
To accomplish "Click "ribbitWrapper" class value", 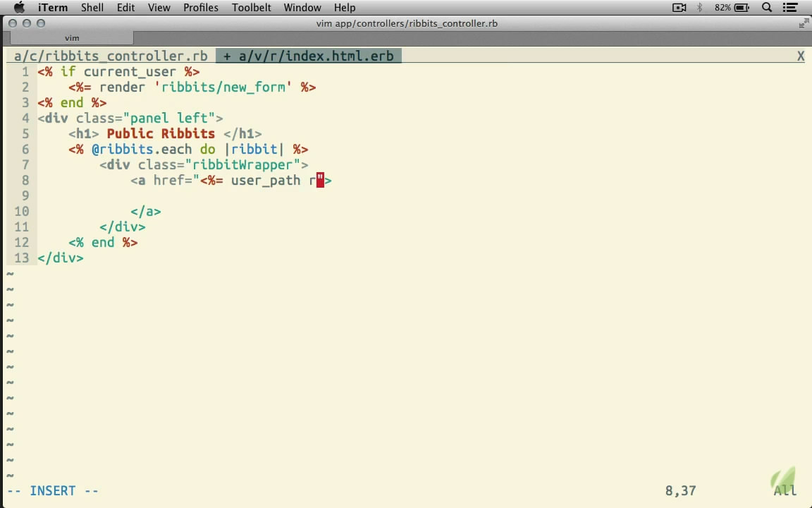I will point(247,165).
